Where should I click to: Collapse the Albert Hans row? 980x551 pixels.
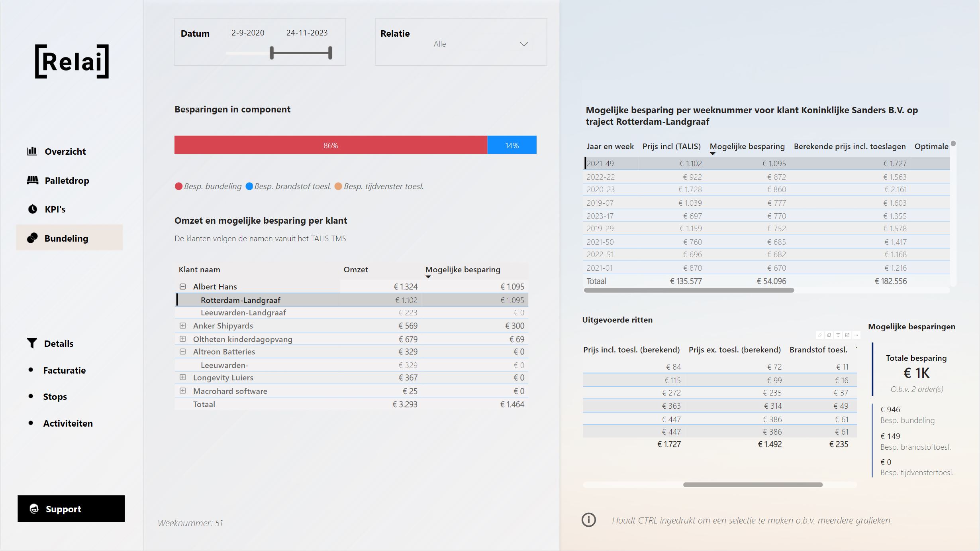click(x=183, y=287)
